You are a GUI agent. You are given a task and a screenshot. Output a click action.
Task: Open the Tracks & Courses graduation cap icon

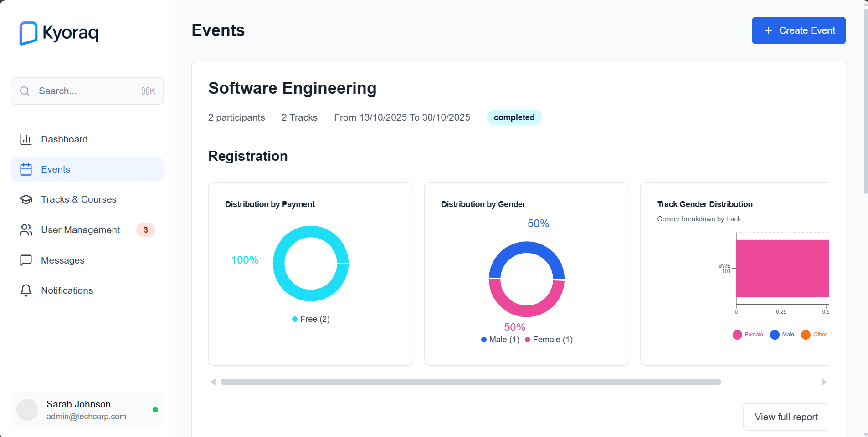pyautogui.click(x=26, y=199)
